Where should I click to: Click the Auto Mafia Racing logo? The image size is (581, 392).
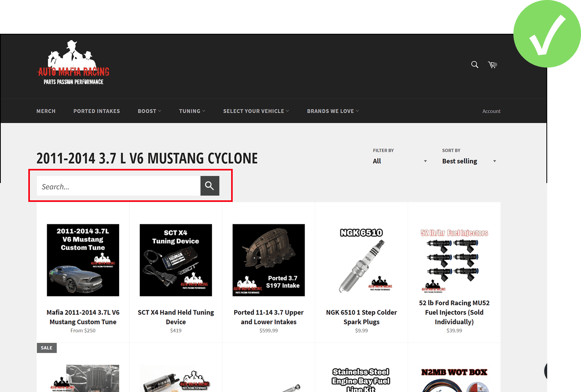coord(74,62)
